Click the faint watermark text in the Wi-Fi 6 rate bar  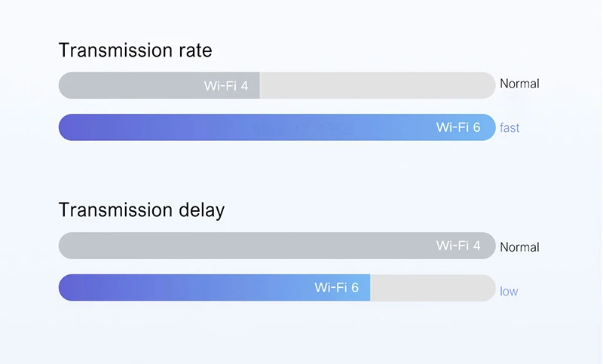point(301,129)
